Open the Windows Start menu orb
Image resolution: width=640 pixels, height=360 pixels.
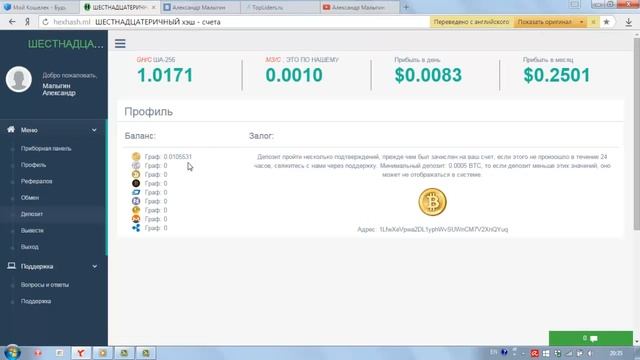(x=12, y=352)
